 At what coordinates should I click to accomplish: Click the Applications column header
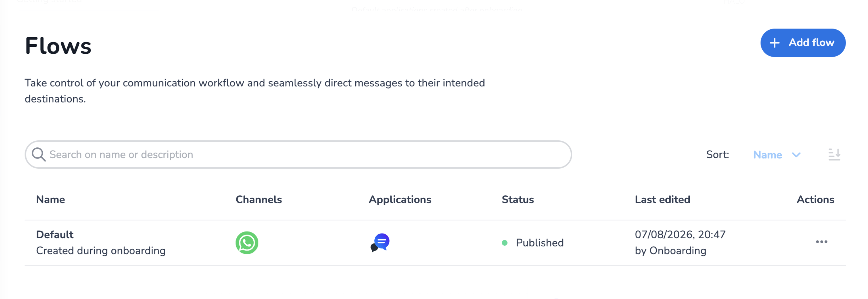399,200
